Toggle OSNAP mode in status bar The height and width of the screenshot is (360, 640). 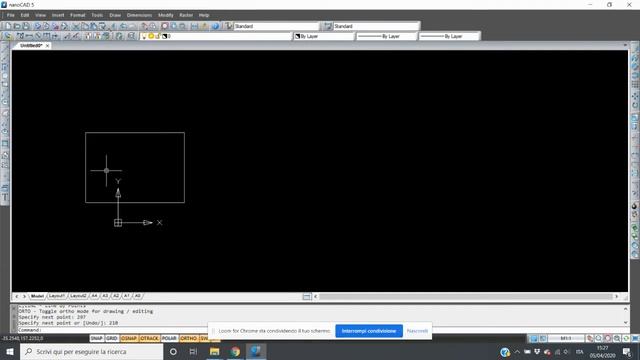(x=129, y=338)
